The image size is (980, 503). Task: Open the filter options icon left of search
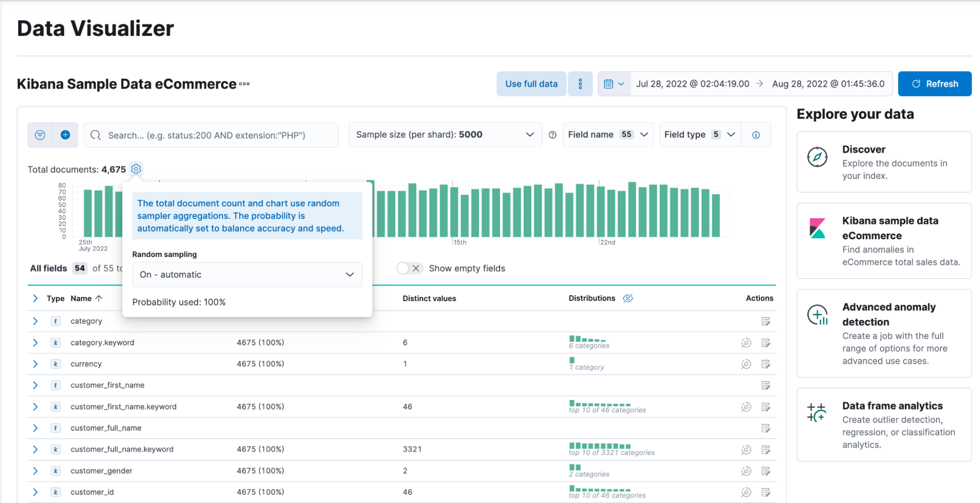tap(40, 135)
